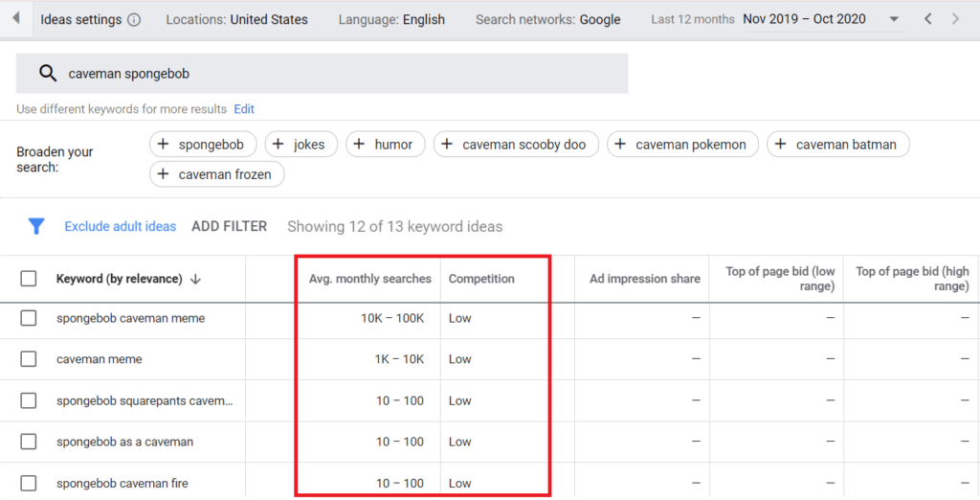
Task: Check the 'spongebob caveman meme' row
Action: click(28, 318)
